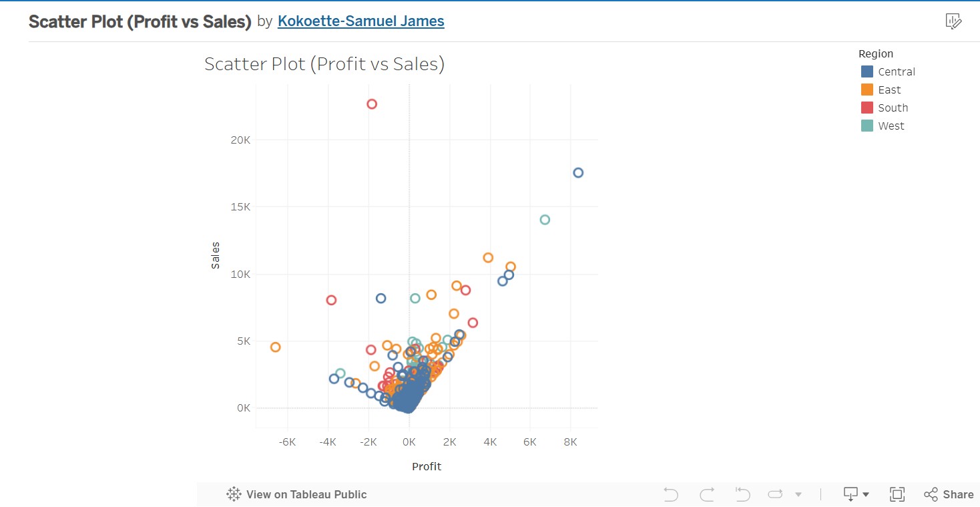This screenshot has height=507, width=980.
Task: Open Kokoette-Samuel James author profile
Action: [x=360, y=21]
